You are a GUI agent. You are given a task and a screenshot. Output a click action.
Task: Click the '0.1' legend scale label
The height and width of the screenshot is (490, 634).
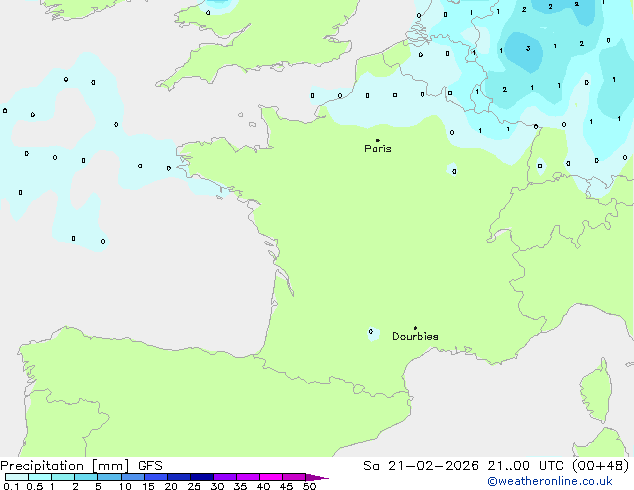coord(11,486)
